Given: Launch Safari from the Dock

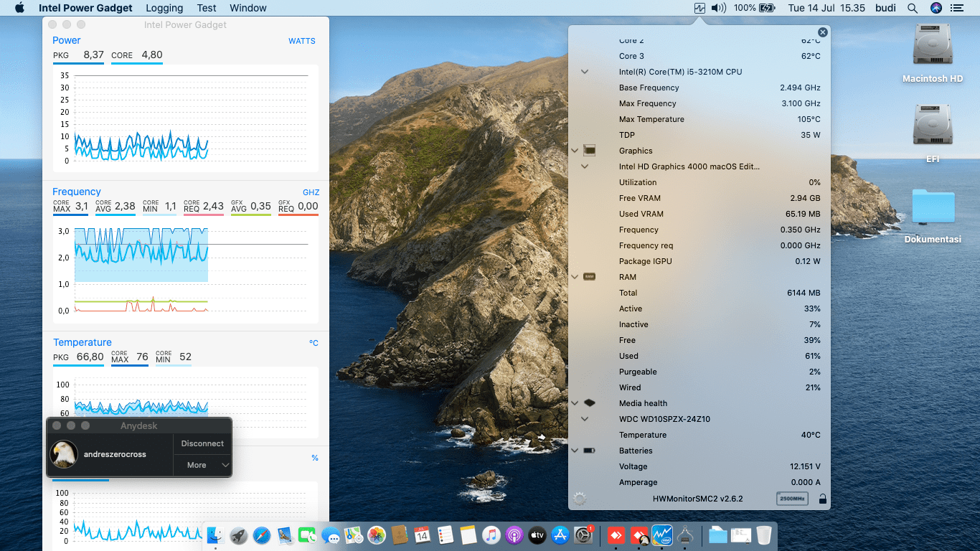Looking at the screenshot, I should click(x=262, y=535).
